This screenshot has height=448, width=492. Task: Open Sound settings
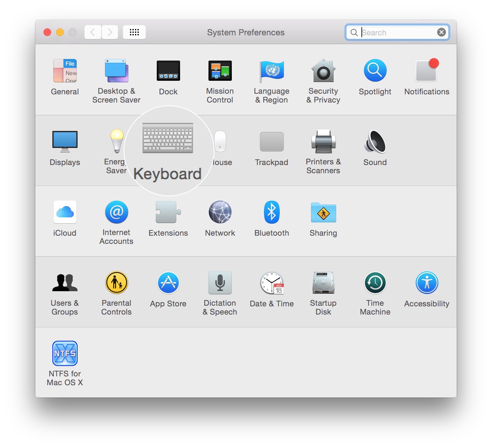click(375, 142)
